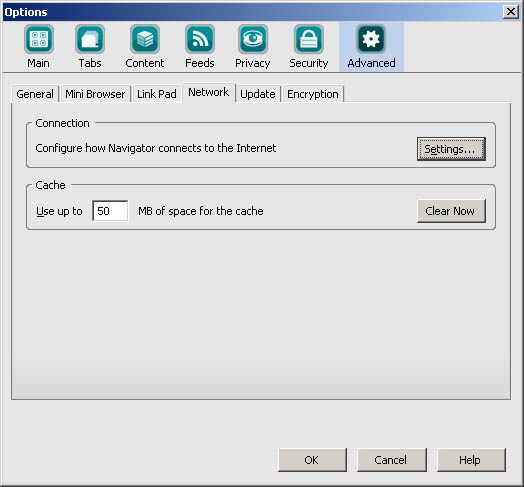This screenshot has width=524, height=487.
Task: Select the Network tab
Action: [x=209, y=93]
